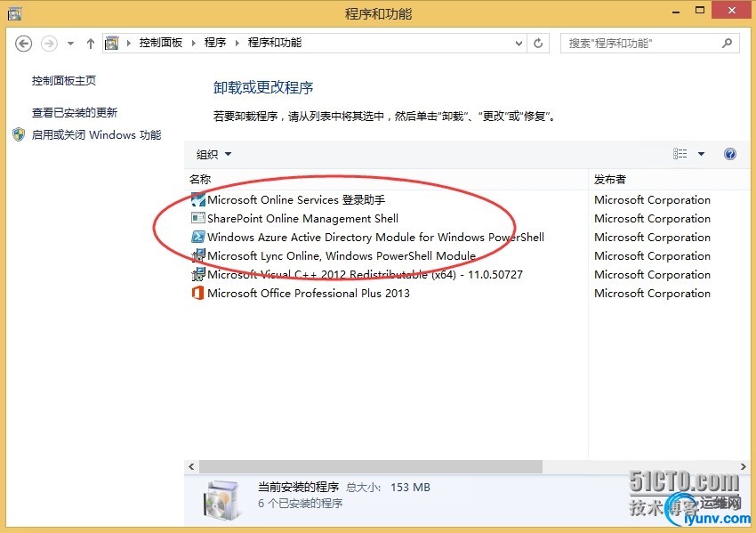
Task: Click the shield icon beside 启用或关闭 Windows 功能
Action: [x=19, y=134]
